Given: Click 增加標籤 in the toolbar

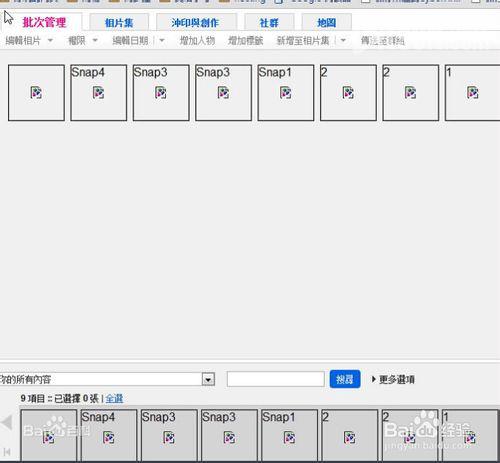Looking at the screenshot, I should (246, 41).
